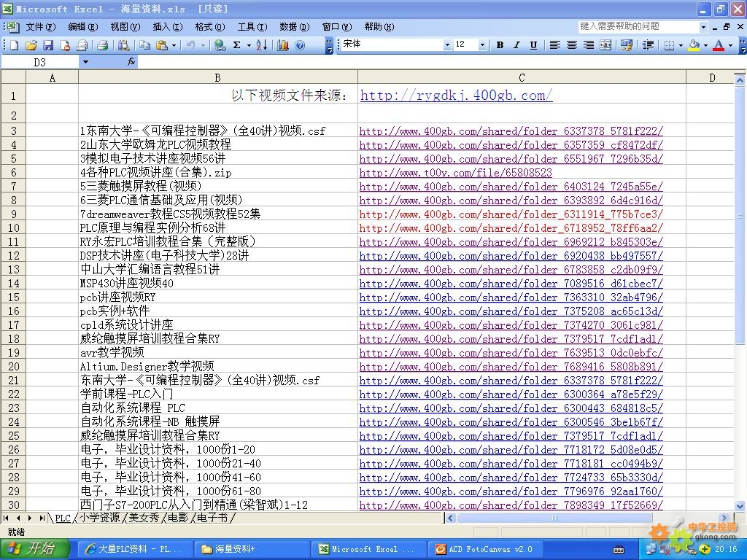Expand the Name Box dropdown arrow
Viewport: 747px width, 560px height.
(x=85, y=62)
